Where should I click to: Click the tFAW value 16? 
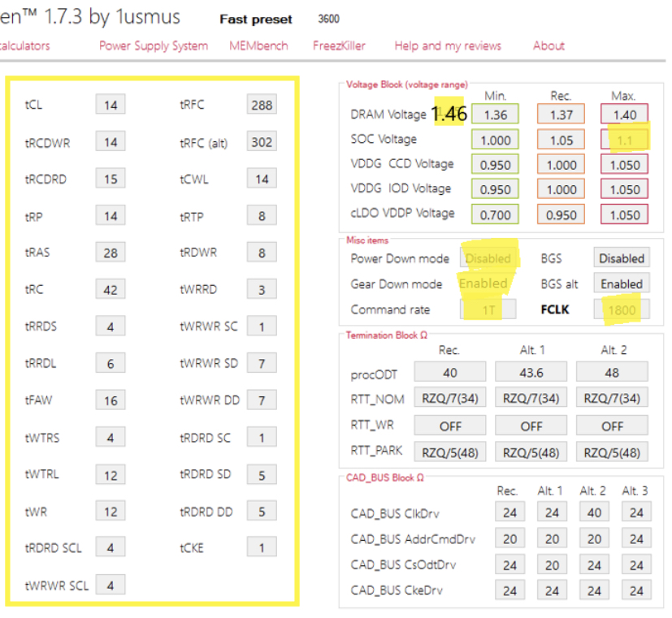[x=111, y=400]
